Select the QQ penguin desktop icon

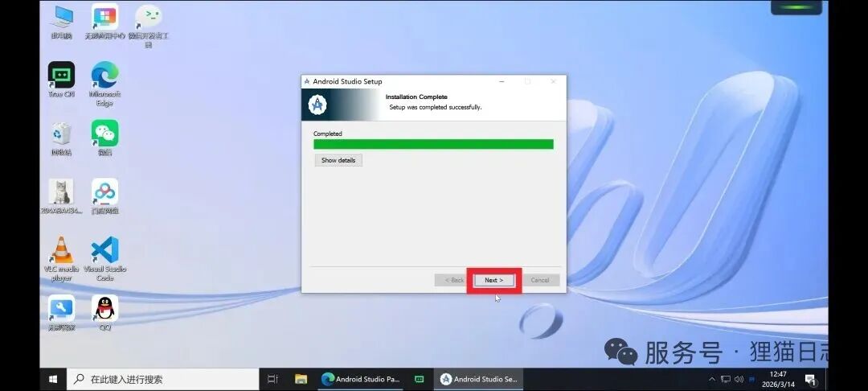click(104, 313)
